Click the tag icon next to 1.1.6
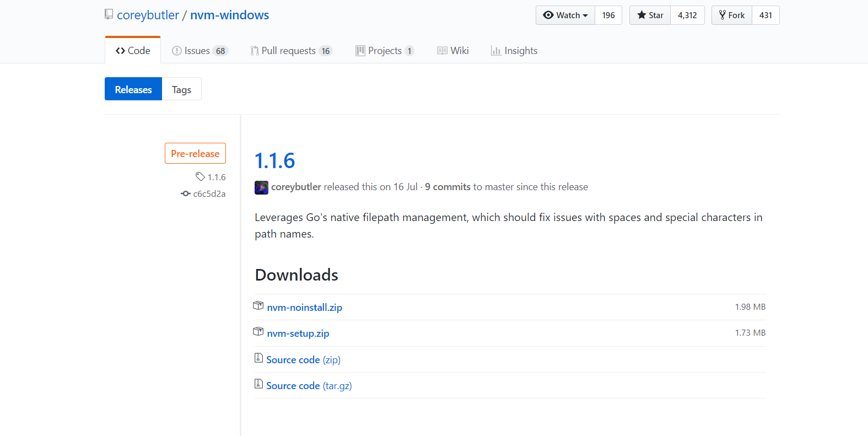Viewport: 868px width, 436px height. point(200,176)
